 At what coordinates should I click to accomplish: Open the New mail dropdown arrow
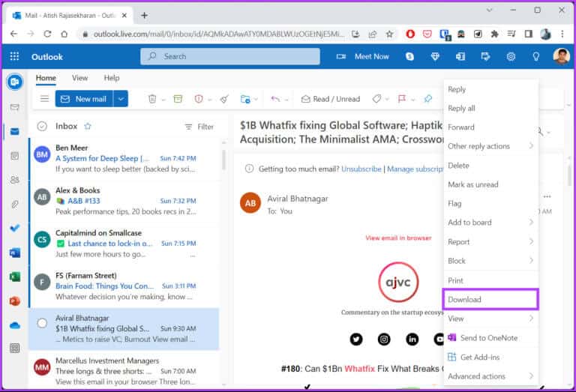pos(121,99)
